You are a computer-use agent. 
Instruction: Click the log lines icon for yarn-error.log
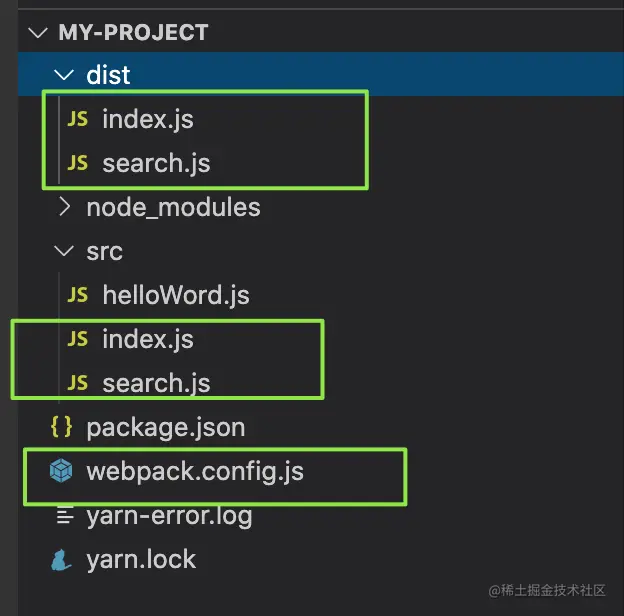click(64, 516)
